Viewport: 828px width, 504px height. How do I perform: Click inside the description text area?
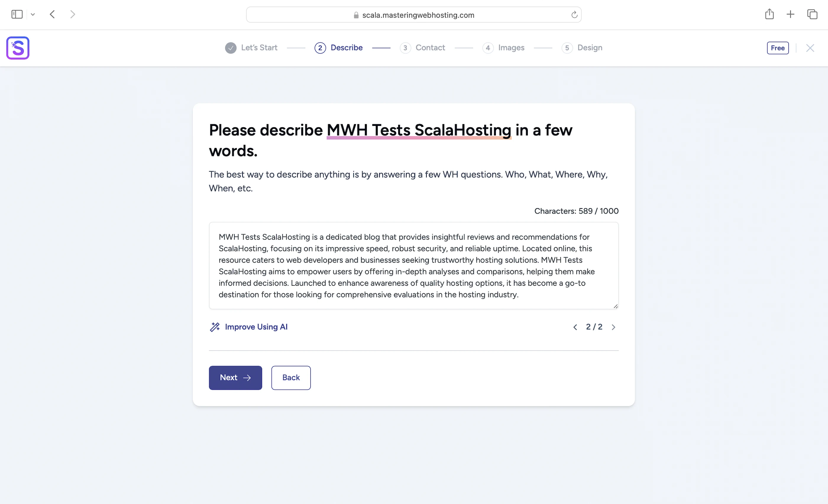(x=413, y=265)
